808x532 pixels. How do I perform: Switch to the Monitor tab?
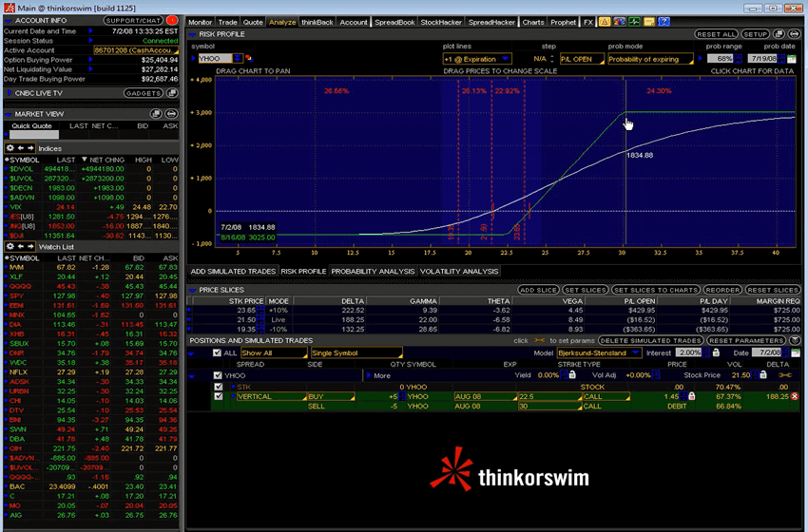(x=200, y=22)
